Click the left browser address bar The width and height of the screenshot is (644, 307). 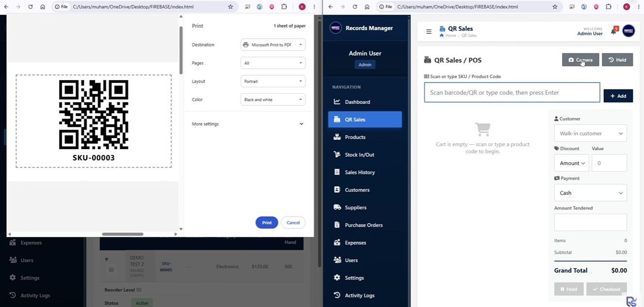pos(144,7)
